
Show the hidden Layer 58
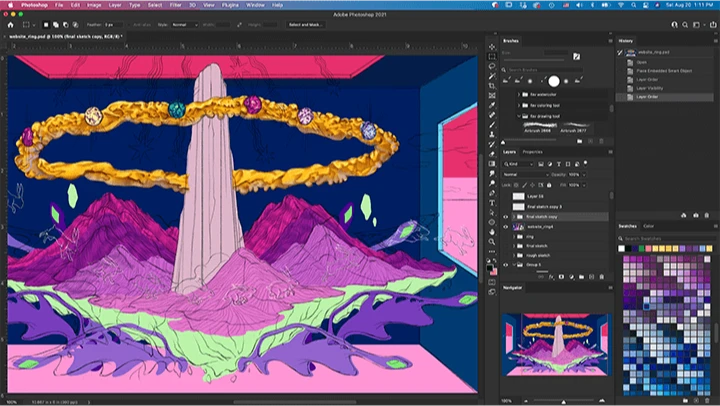click(x=506, y=196)
